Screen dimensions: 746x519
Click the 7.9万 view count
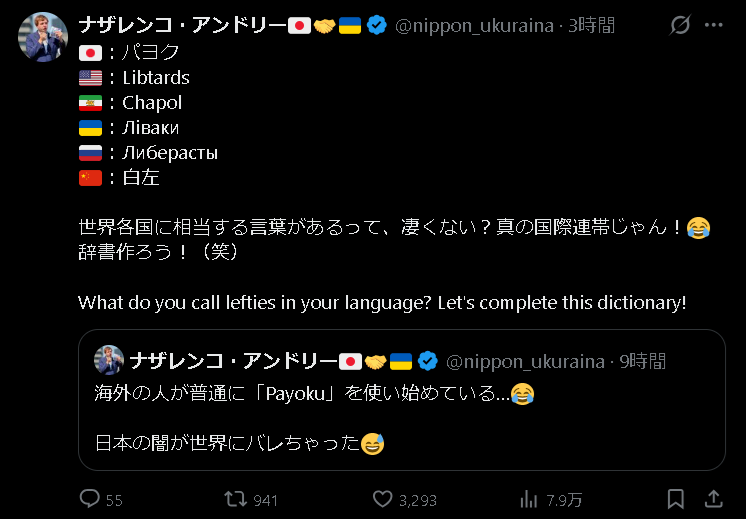(x=564, y=500)
